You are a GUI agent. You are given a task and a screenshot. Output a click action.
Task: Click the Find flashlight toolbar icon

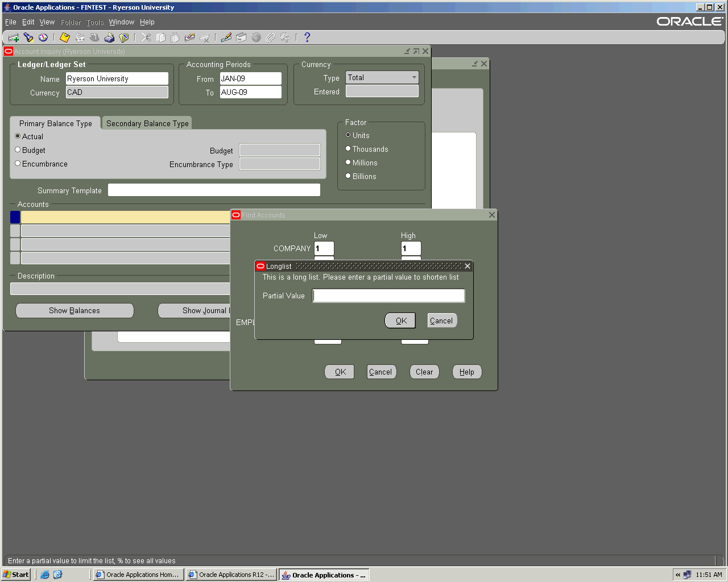28,38
